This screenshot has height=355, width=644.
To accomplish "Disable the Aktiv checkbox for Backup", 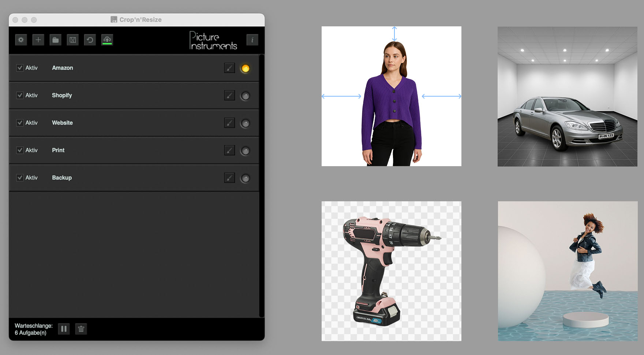I will pos(20,178).
